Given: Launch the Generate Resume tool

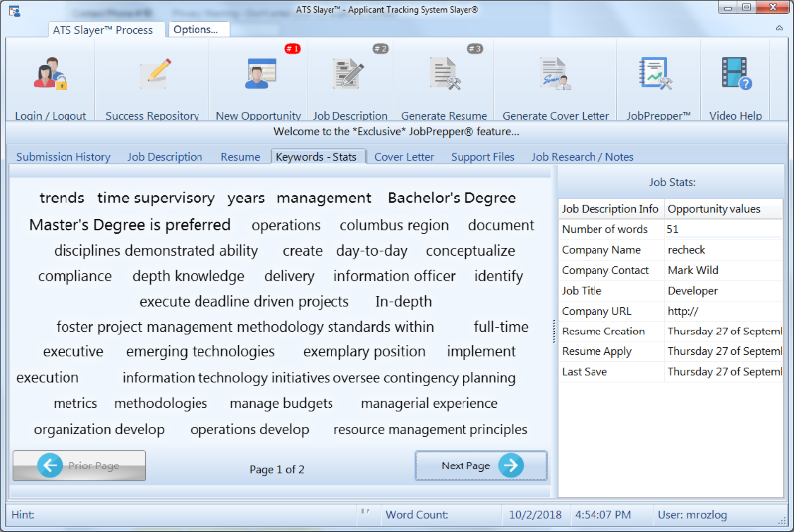Looking at the screenshot, I should point(444,73).
